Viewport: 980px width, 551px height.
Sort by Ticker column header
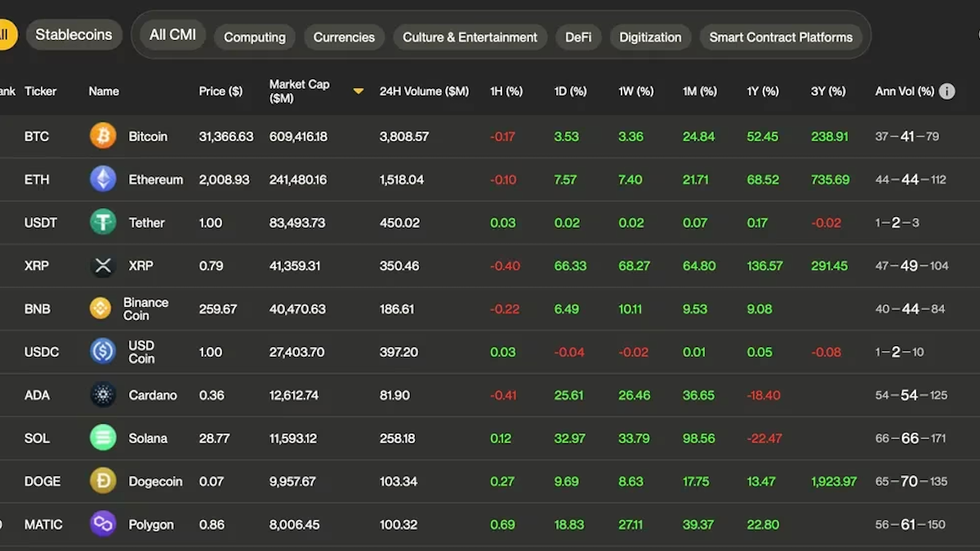pos(41,91)
